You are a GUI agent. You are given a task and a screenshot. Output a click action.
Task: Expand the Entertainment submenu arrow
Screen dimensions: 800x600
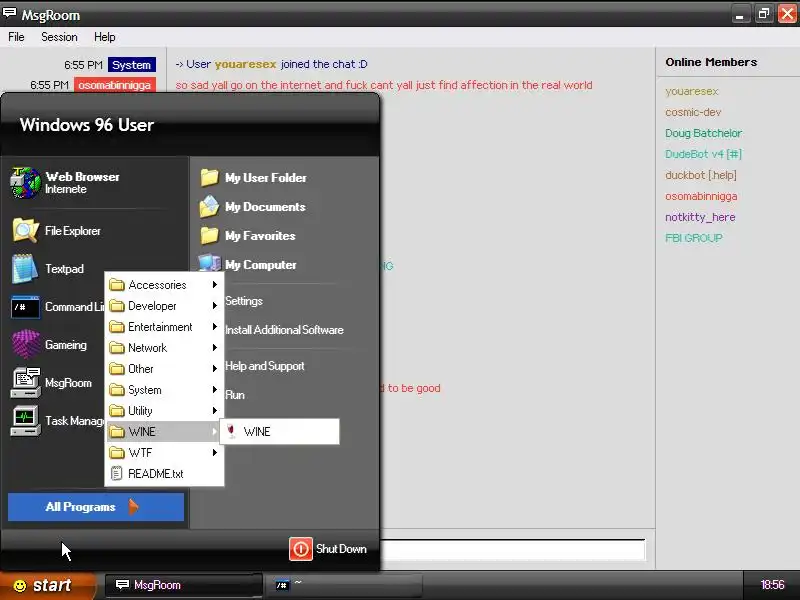coord(215,327)
